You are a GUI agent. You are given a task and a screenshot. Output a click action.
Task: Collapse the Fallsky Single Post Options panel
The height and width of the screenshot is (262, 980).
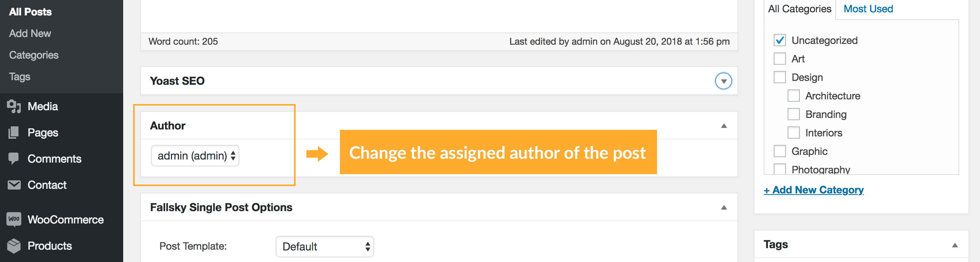click(724, 208)
